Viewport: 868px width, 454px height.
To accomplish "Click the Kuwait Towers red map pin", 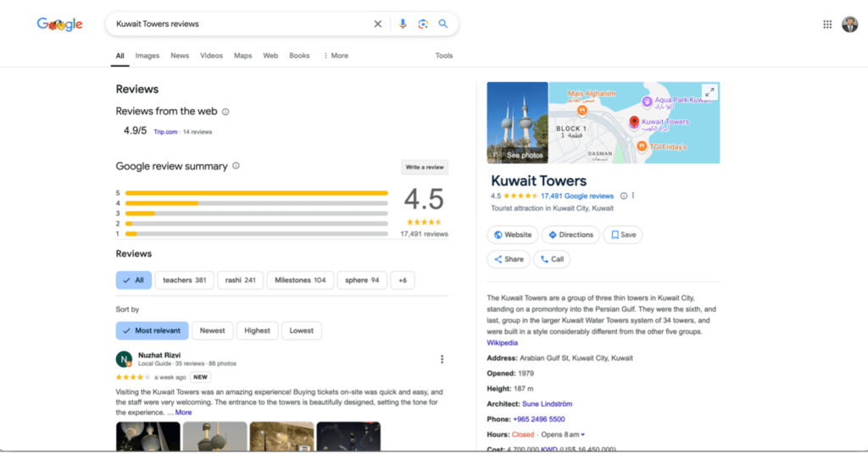I will (634, 123).
